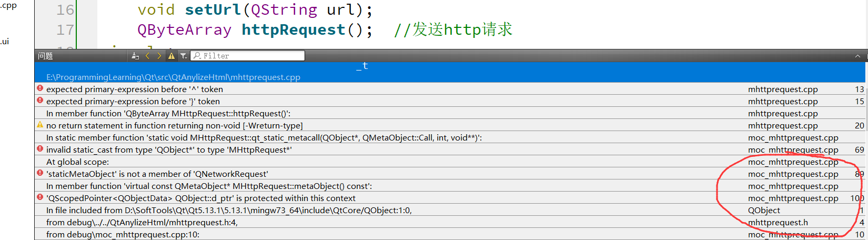Clear the issues list with the broom icon
Image resolution: width=868 pixels, height=240 pixels.
click(135, 56)
